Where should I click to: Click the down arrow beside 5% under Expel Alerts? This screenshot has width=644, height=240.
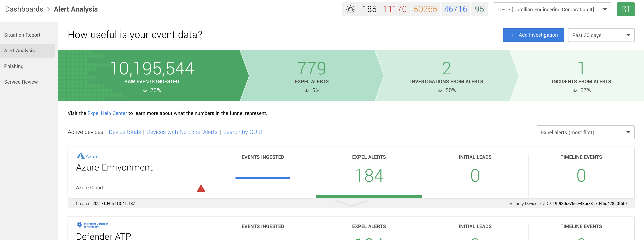(x=307, y=90)
